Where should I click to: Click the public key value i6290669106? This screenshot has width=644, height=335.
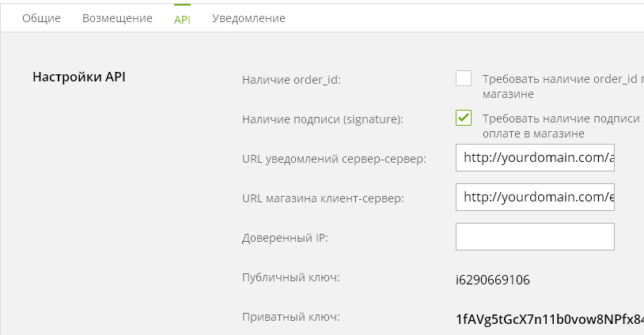click(x=493, y=280)
